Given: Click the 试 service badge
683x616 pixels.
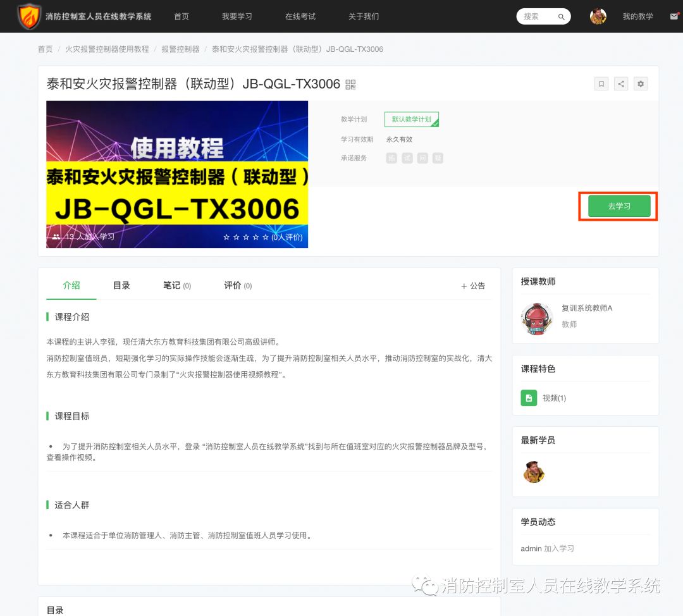Looking at the screenshot, I should pyautogui.click(x=407, y=158).
